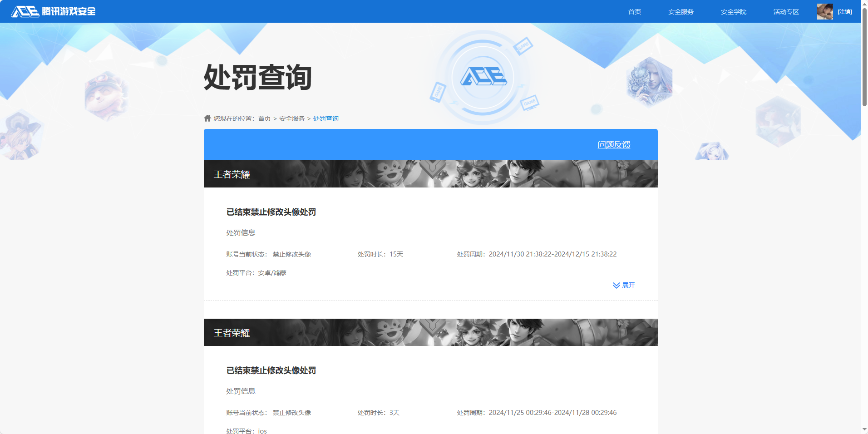Click the double-chevron icon next to 展开

point(616,285)
